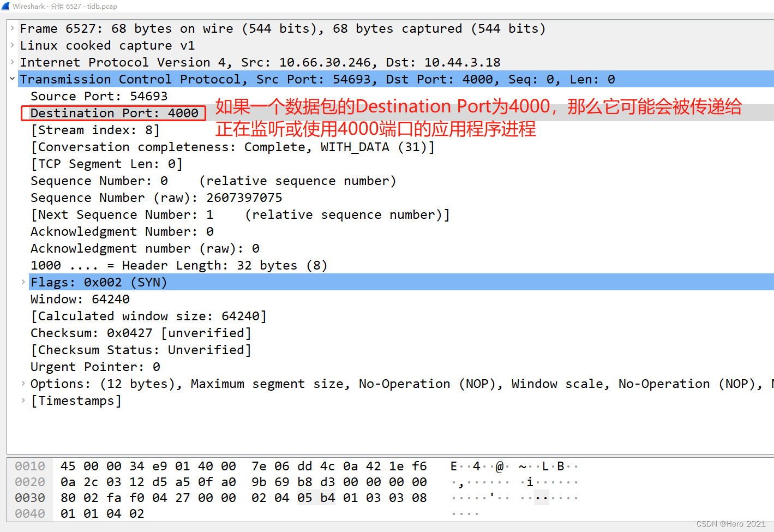Screen dimensions: 774x532
Task: Expand the Options (12 bytes) row
Action: point(23,384)
